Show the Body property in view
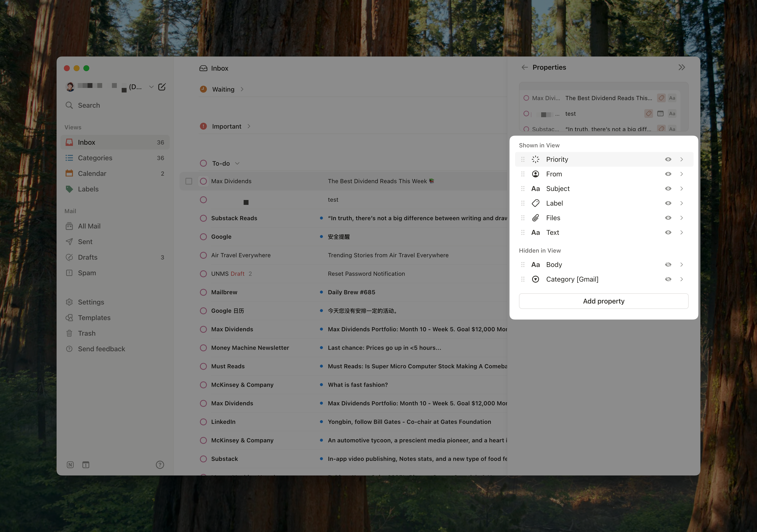This screenshot has height=532, width=757. 668,265
